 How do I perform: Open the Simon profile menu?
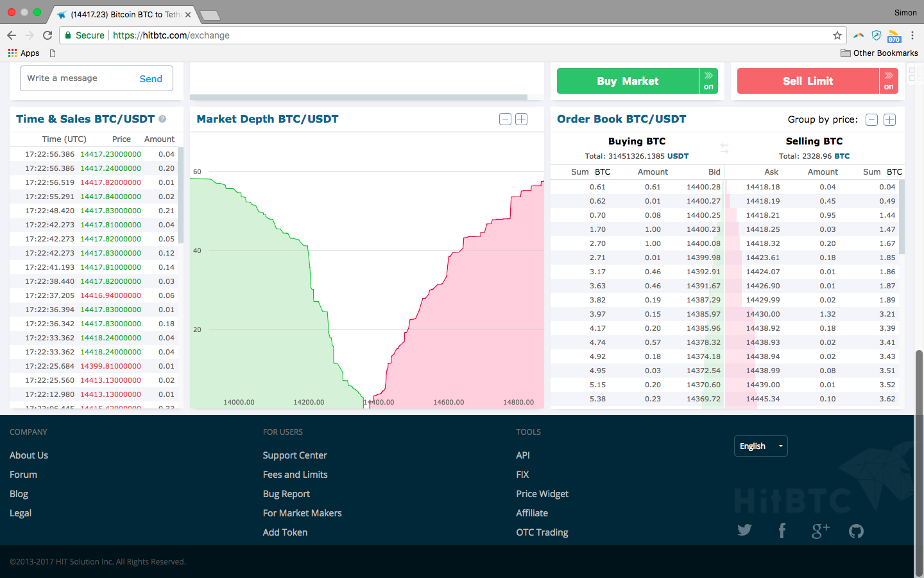coord(905,12)
